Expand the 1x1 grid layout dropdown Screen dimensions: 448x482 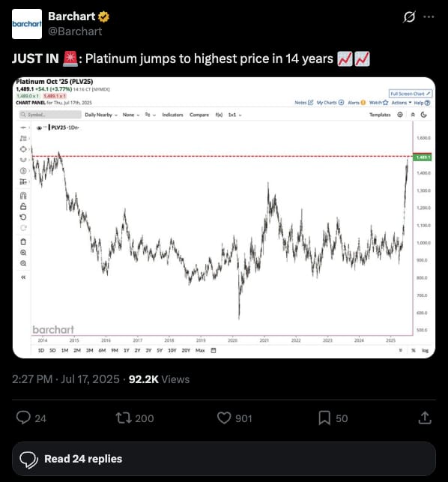pyautogui.click(x=234, y=115)
